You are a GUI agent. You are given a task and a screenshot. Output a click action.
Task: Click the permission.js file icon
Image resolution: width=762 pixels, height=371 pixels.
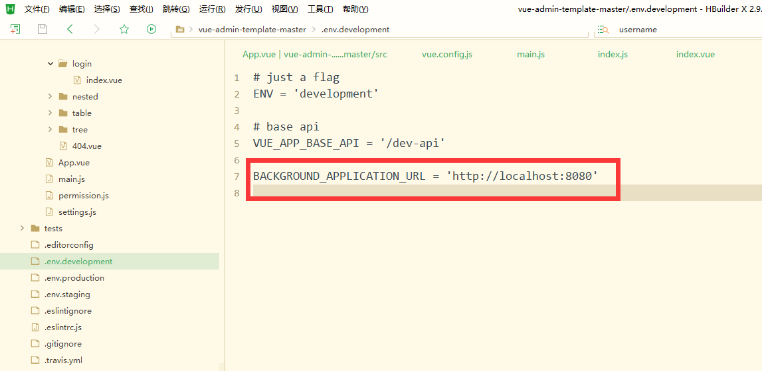tap(49, 195)
